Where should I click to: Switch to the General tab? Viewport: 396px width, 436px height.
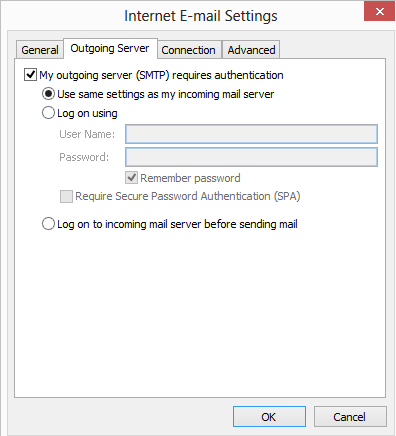tap(40, 50)
